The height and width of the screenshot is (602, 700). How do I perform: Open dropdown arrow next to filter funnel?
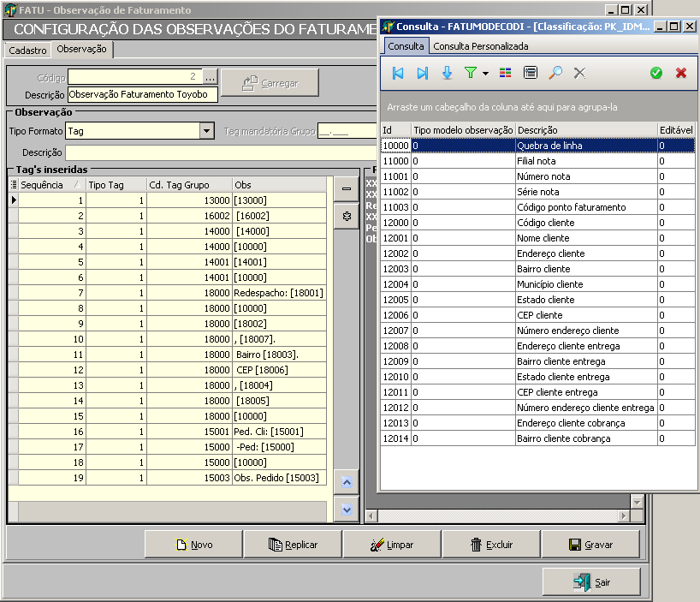485,75
